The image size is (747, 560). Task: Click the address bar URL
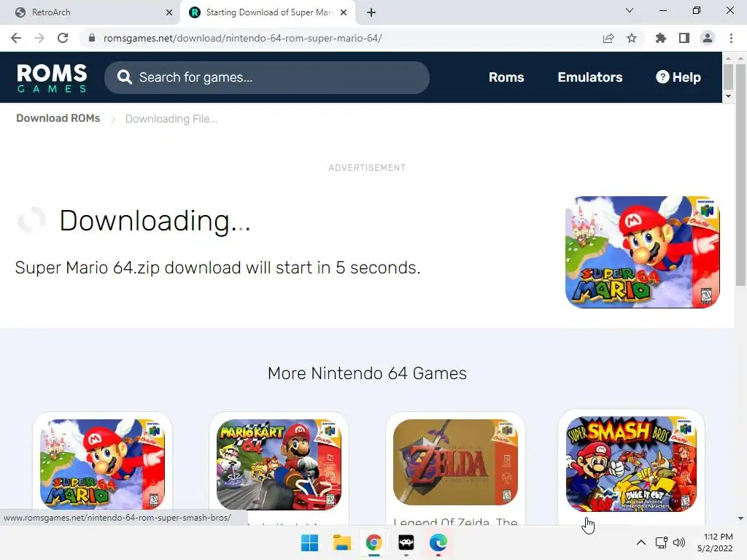(x=242, y=38)
